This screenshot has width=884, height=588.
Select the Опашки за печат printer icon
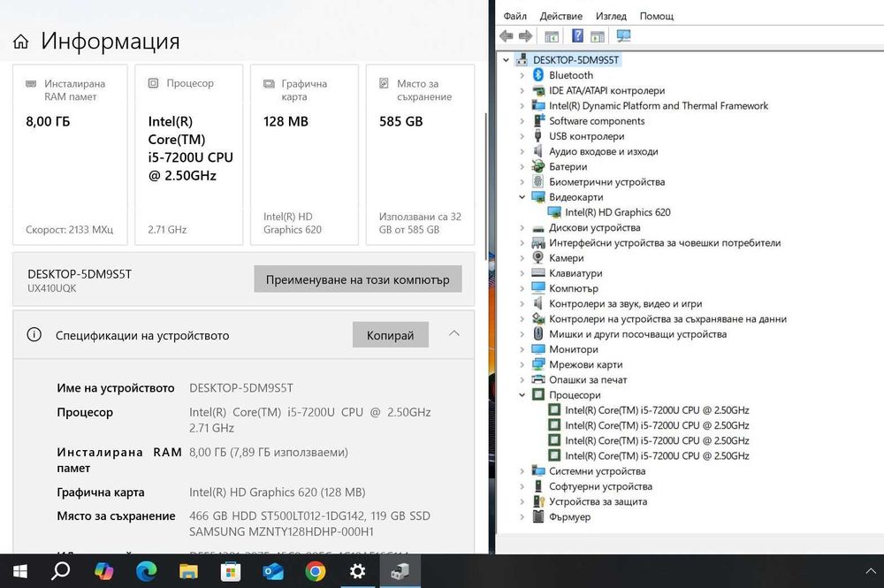click(x=538, y=379)
